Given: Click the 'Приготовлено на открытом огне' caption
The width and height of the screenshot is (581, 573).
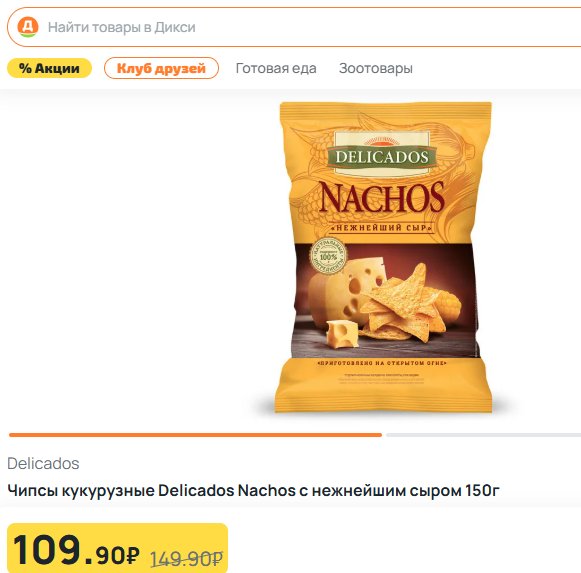Looking at the screenshot, I should point(382,363).
